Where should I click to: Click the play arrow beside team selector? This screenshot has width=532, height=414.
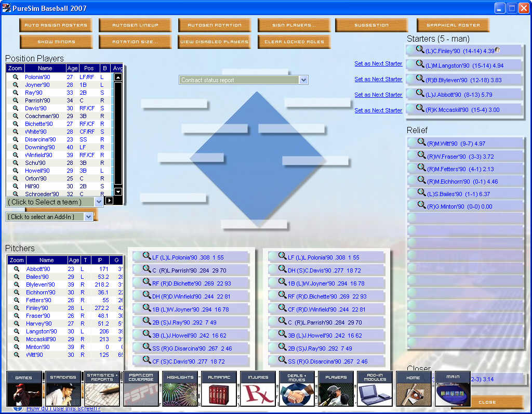(109, 201)
